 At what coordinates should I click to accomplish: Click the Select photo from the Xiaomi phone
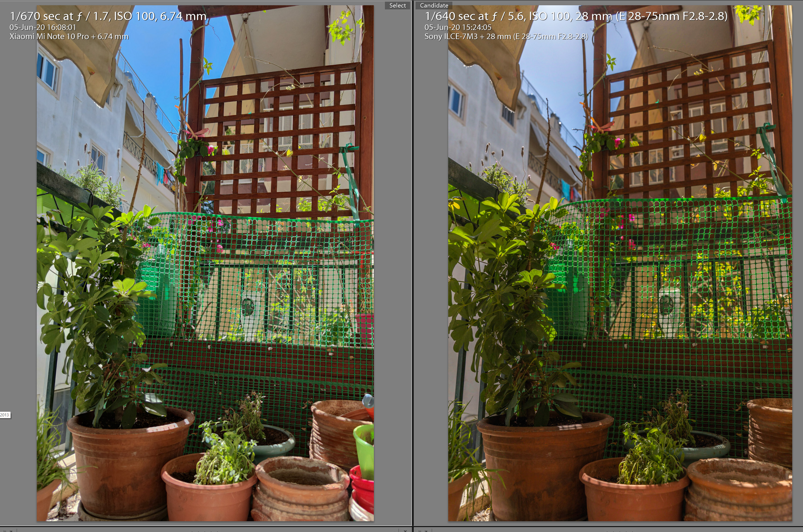point(205,263)
